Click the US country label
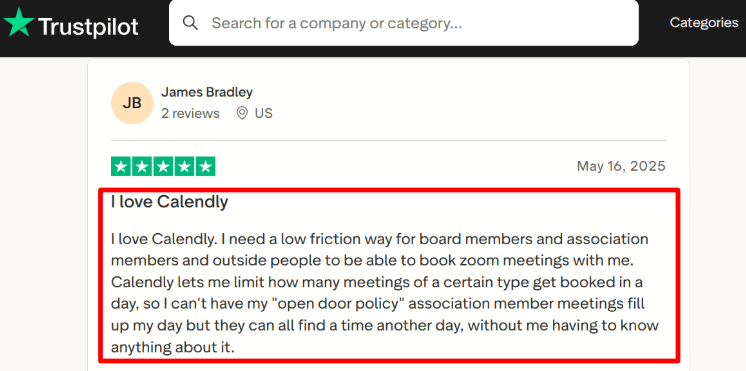This screenshot has width=746, height=371. tap(264, 113)
